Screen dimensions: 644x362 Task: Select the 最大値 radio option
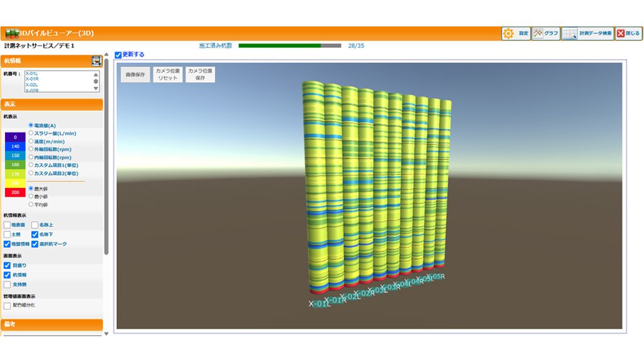(31, 189)
